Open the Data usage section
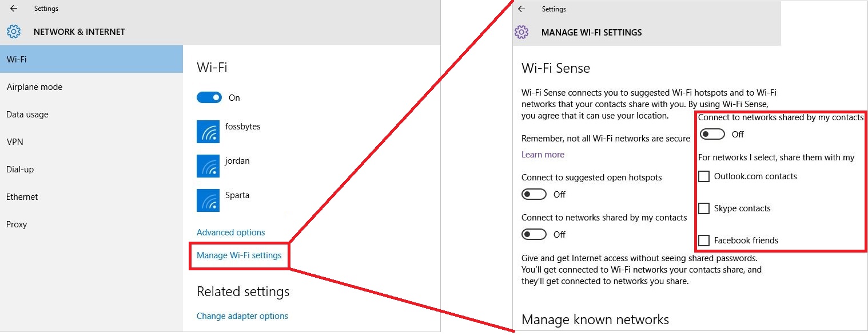This screenshot has height=335, width=868. coord(27,115)
